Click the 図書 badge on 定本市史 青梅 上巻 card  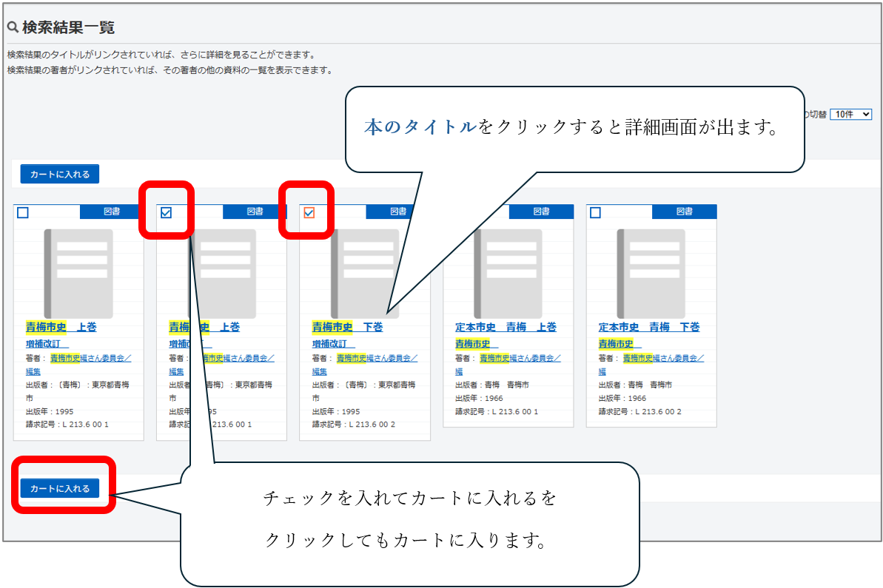click(540, 212)
